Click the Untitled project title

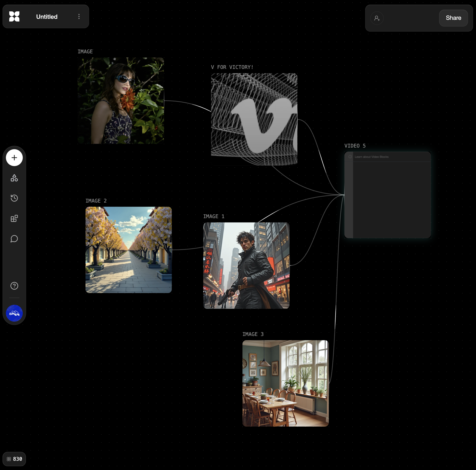click(x=47, y=17)
